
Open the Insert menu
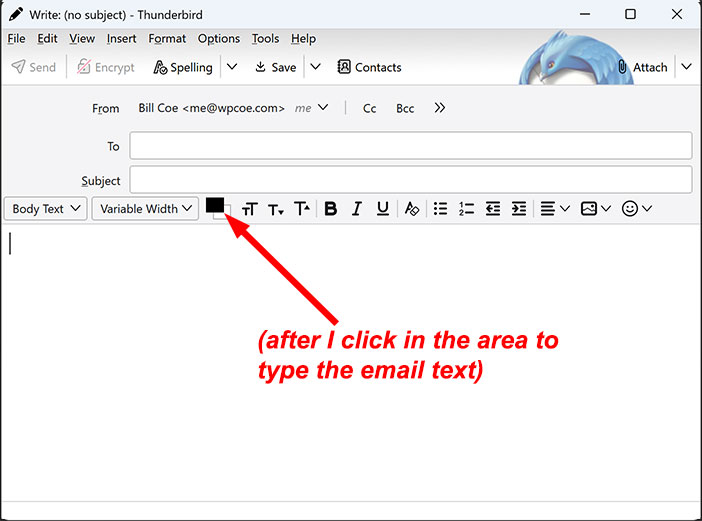click(121, 39)
